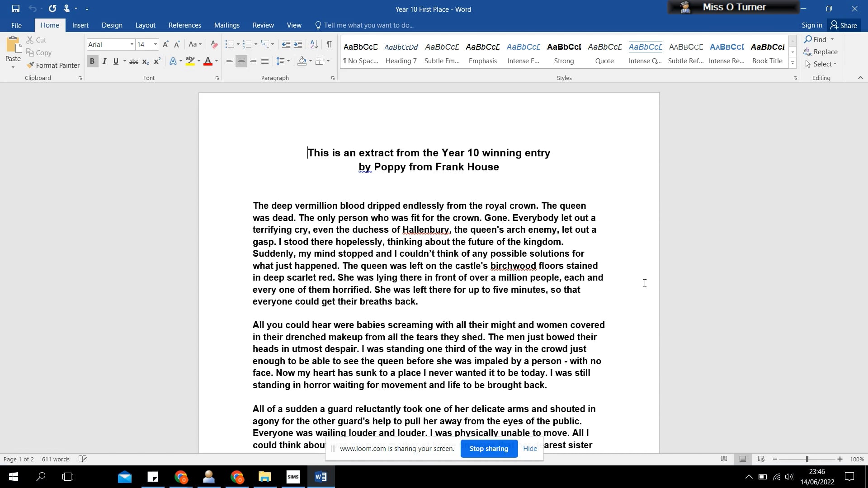Screen dimensions: 868x488
Task: Open the File menu tab
Action: [16, 25]
